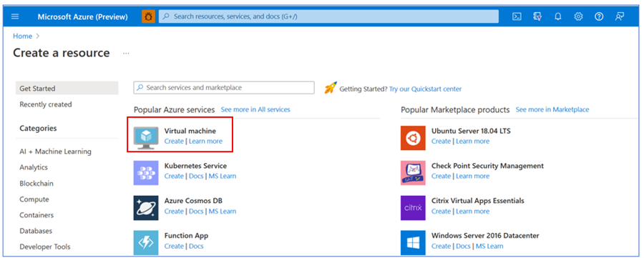Image resolution: width=644 pixels, height=258 pixels.
Task: Click the Ubuntu Server 18.04 LTS title
Action: pyautogui.click(x=471, y=131)
